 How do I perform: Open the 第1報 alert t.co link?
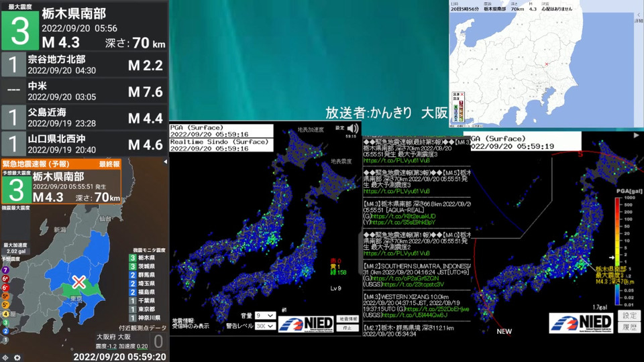tap(396, 253)
